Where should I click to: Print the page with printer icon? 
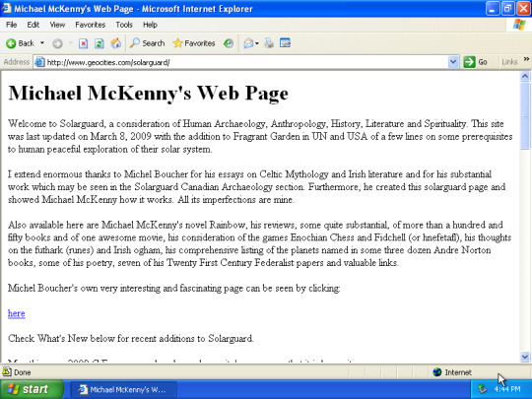269,43
